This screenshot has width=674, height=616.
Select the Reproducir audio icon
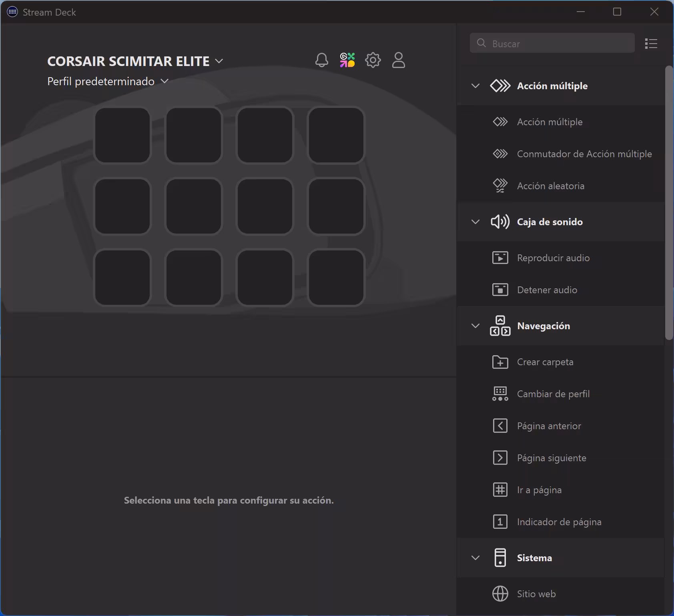[500, 258]
